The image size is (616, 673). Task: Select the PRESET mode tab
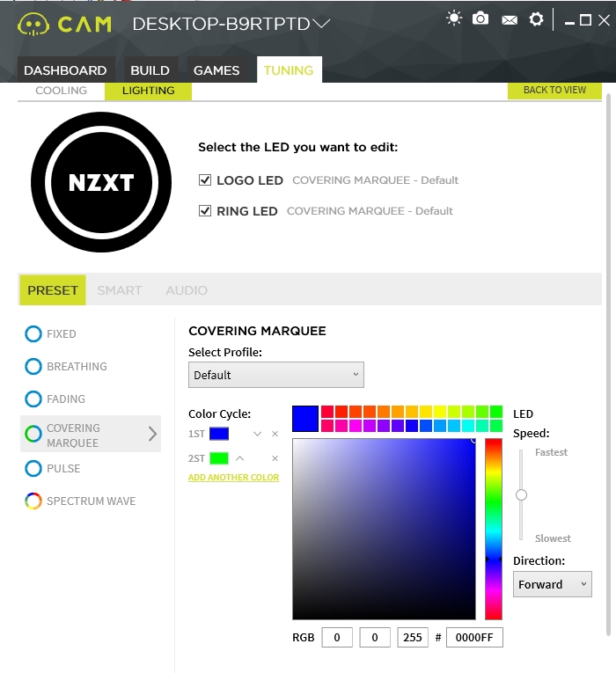pos(53,290)
